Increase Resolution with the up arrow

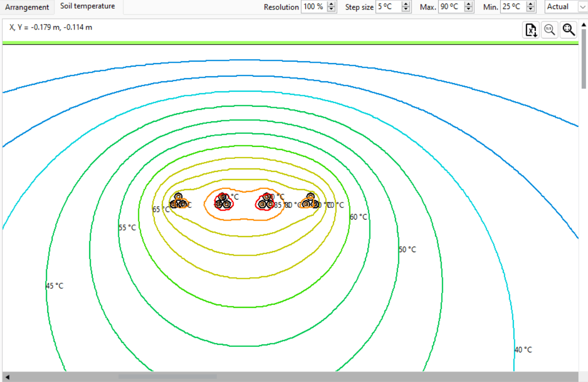click(x=331, y=5)
